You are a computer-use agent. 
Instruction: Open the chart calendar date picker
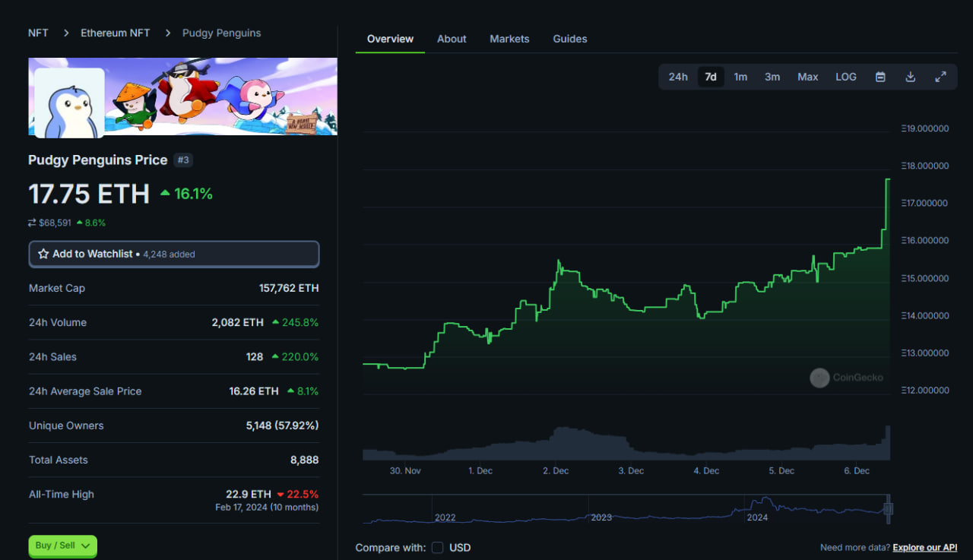[x=880, y=77]
